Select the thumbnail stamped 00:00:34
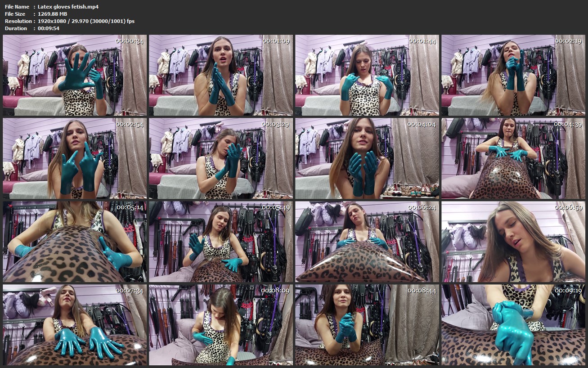 click(75, 75)
